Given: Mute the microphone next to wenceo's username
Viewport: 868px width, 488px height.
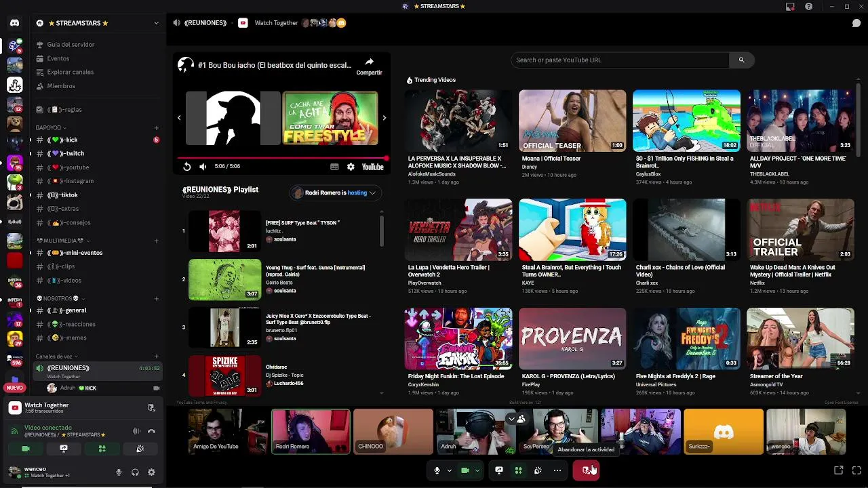Looking at the screenshot, I should (119, 472).
